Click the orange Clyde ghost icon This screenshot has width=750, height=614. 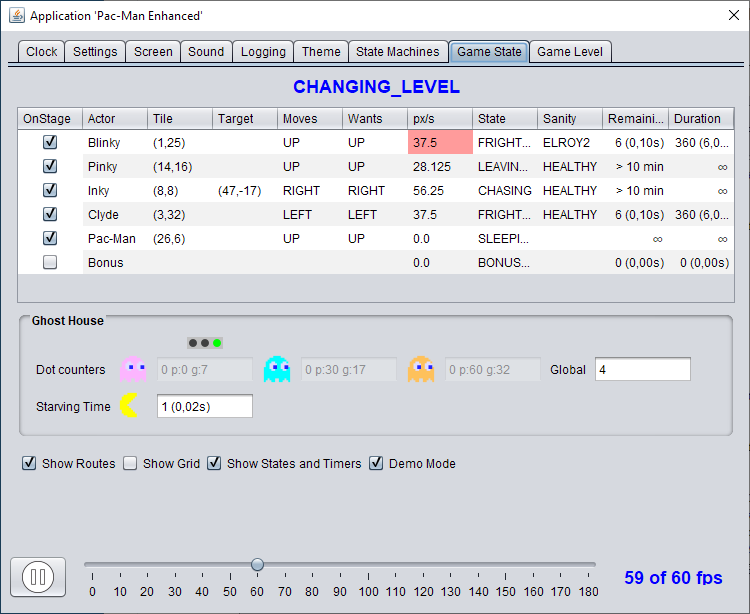[421, 369]
